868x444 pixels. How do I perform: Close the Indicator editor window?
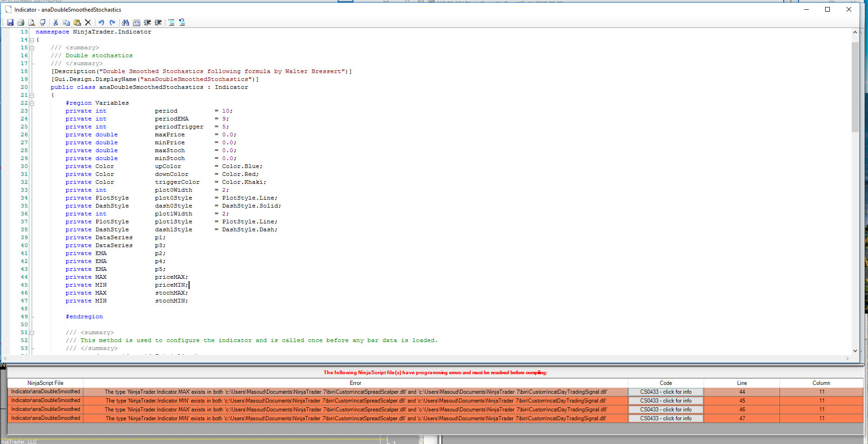coord(849,9)
